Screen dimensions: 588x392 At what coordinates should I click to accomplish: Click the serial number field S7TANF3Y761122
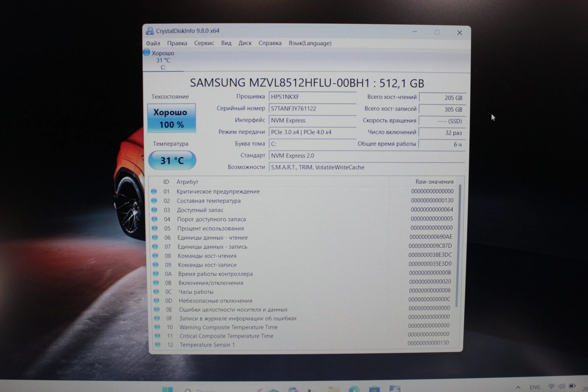coord(312,108)
